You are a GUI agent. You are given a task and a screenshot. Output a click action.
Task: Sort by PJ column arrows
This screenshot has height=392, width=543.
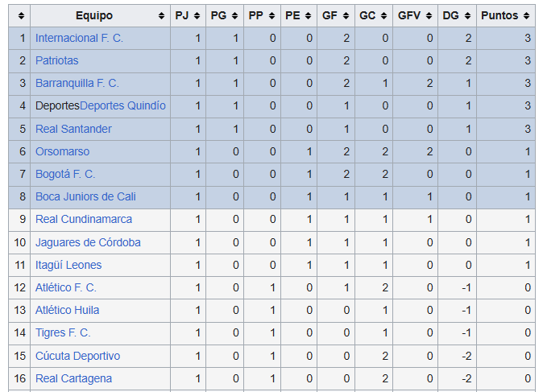pyautogui.click(x=198, y=16)
